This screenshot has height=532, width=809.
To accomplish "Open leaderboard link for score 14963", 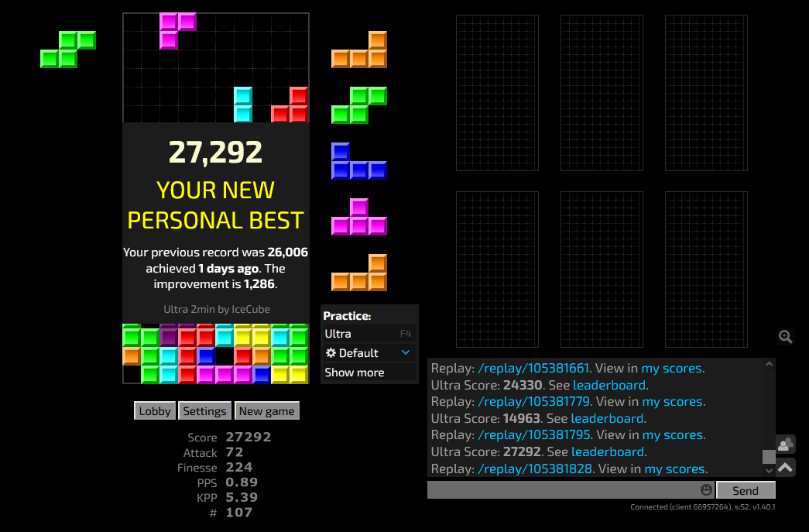I will click(x=607, y=418).
